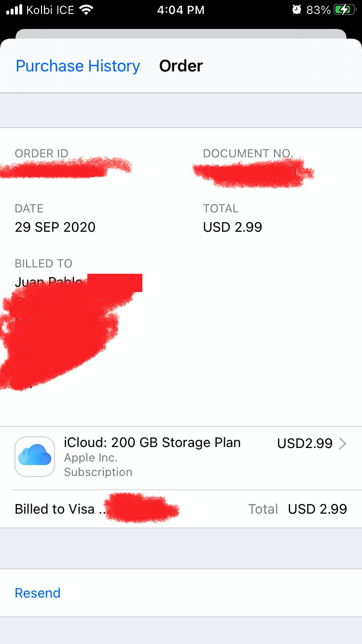Tap the Subscription type label

98,472
